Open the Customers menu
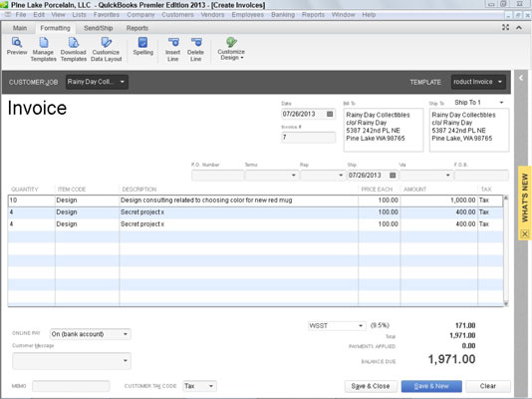The width and height of the screenshot is (532, 399). pos(177,15)
